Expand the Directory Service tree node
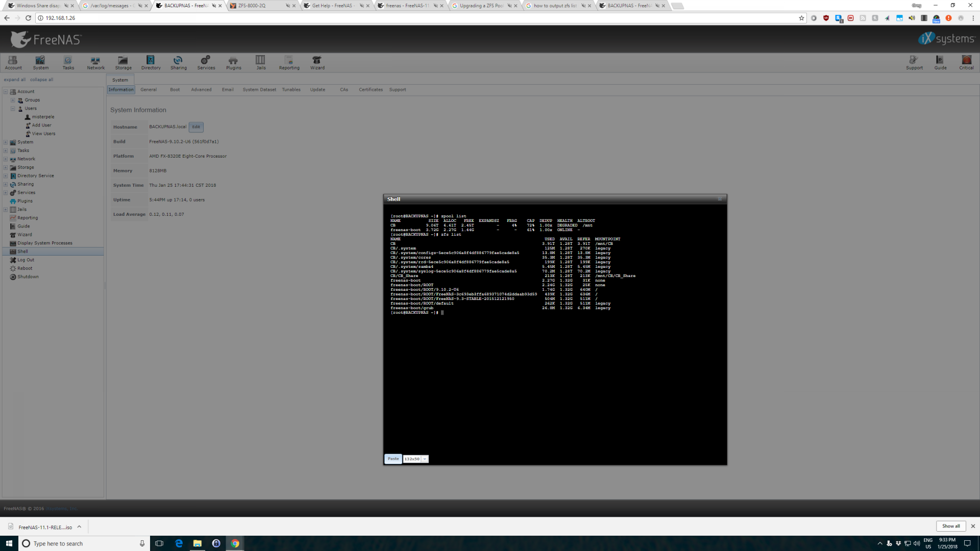 6,176
